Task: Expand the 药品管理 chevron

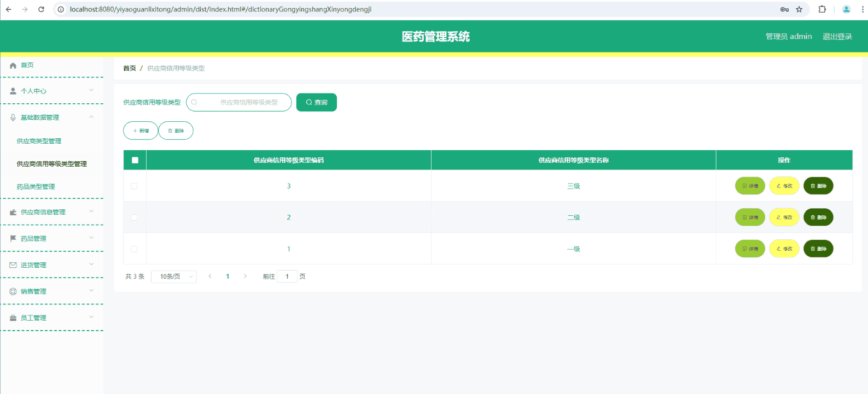Action: [x=91, y=238]
